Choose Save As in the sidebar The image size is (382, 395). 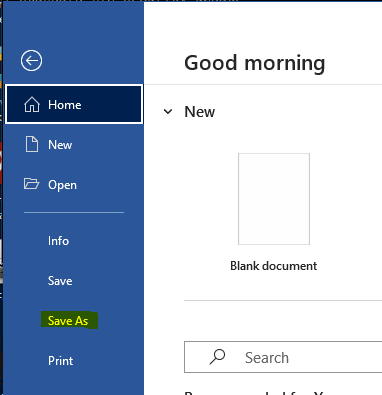(68, 321)
